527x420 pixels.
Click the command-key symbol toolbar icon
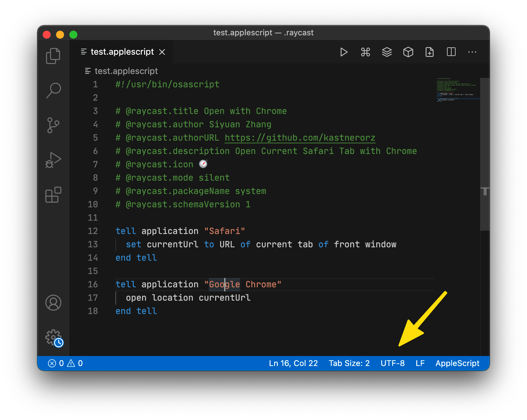tap(366, 52)
